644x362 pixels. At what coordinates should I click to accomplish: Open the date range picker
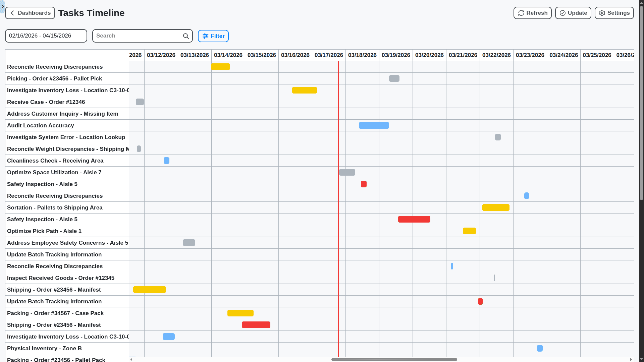click(46, 36)
